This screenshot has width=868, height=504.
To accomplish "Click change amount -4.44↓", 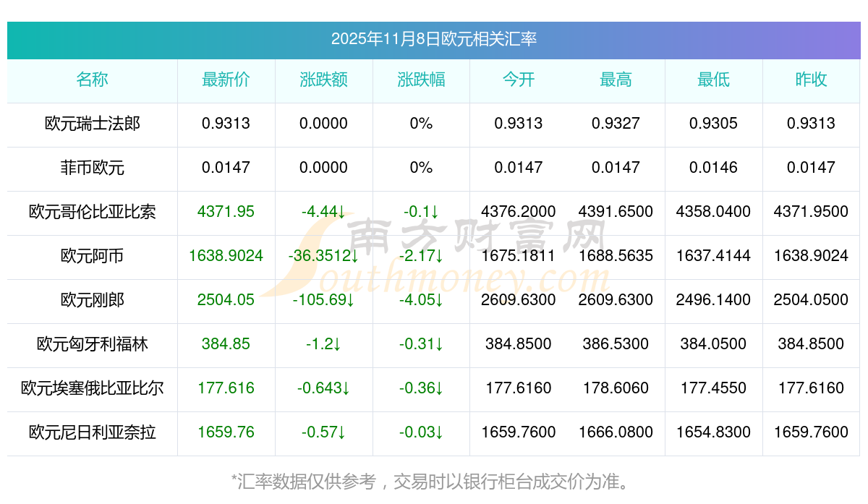I will click(323, 212).
